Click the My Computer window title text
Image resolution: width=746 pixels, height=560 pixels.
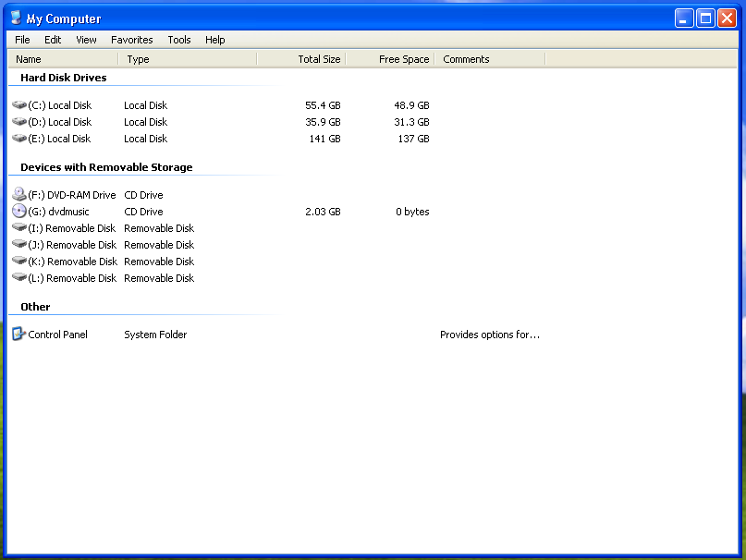pos(64,19)
